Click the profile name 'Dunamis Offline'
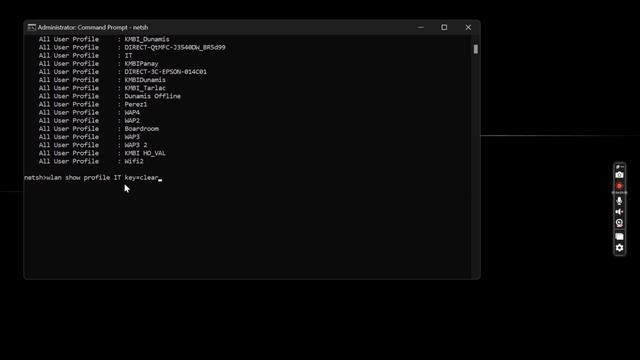640x360 pixels. (153, 96)
